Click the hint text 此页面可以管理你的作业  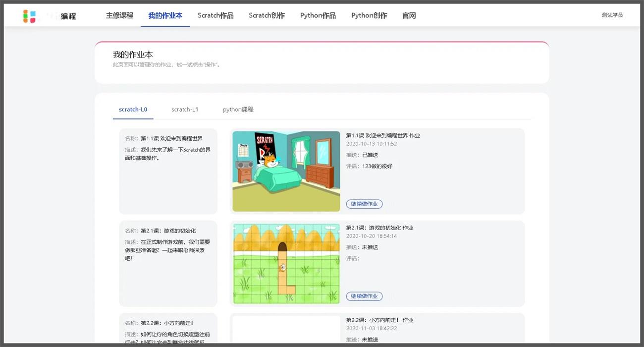[166, 65]
